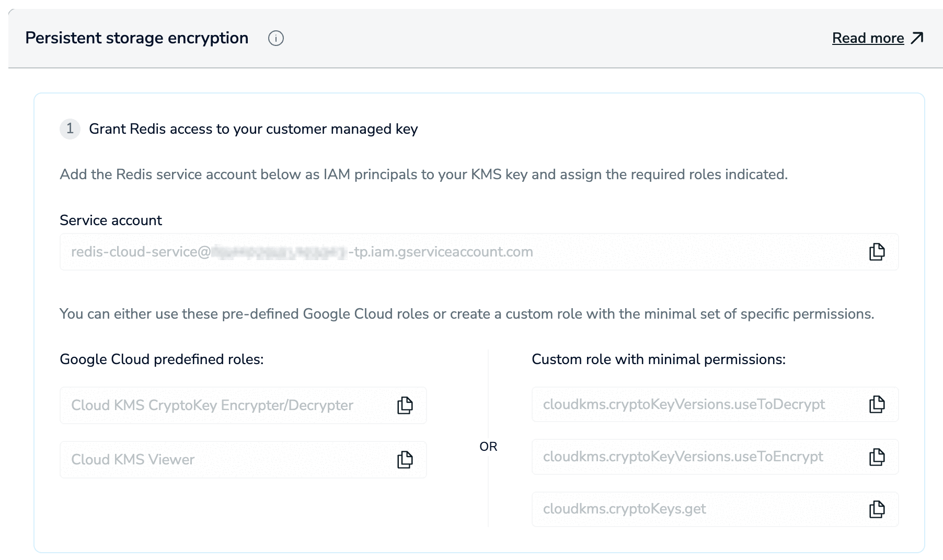943x560 pixels.
Task: Copy the cloudkms.cryptoKeyVersions.useToEncrypt permission
Action: [x=877, y=457]
